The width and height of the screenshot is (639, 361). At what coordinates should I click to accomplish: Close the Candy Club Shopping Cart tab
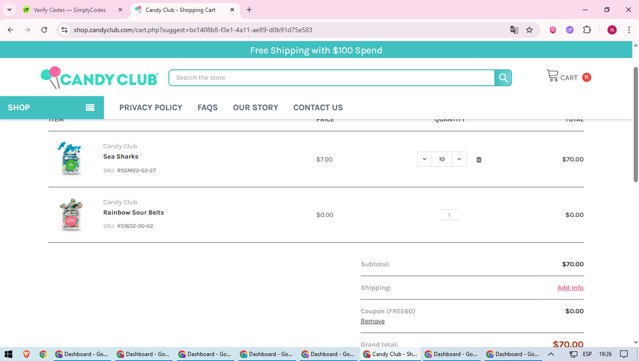pyautogui.click(x=232, y=10)
